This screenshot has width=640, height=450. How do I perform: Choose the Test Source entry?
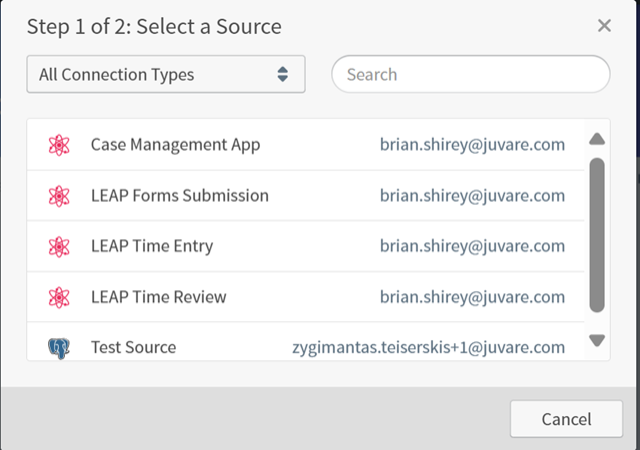306,342
